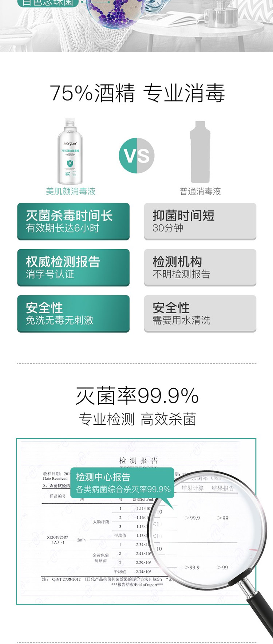Viewport: 273px width, 644px height.
Task: Select the gray 安全性 需要用水清洗 card
Action: point(200,313)
